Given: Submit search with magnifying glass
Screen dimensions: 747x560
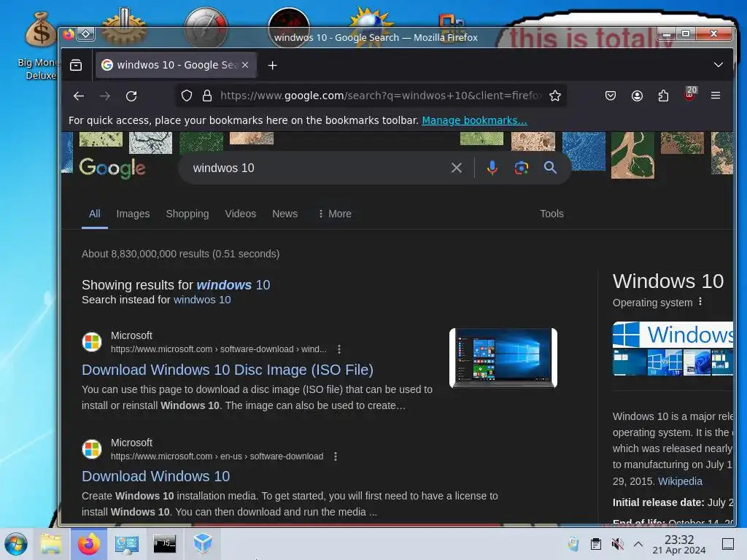Looking at the screenshot, I should (x=550, y=168).
